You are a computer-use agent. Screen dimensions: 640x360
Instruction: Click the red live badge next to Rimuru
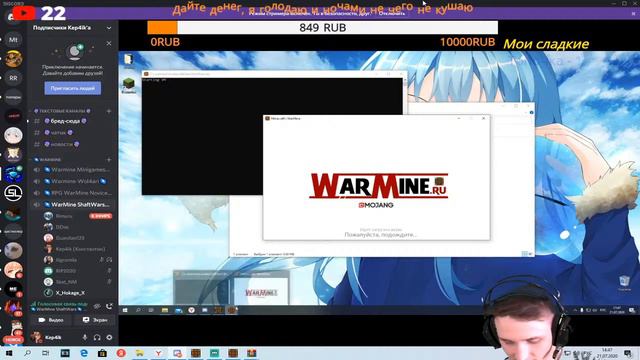(101, 216)
